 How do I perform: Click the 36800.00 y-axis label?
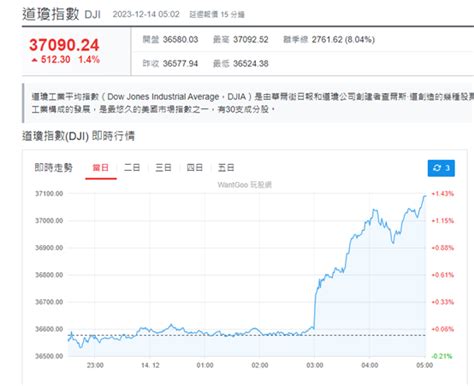[x=49, y=275]
